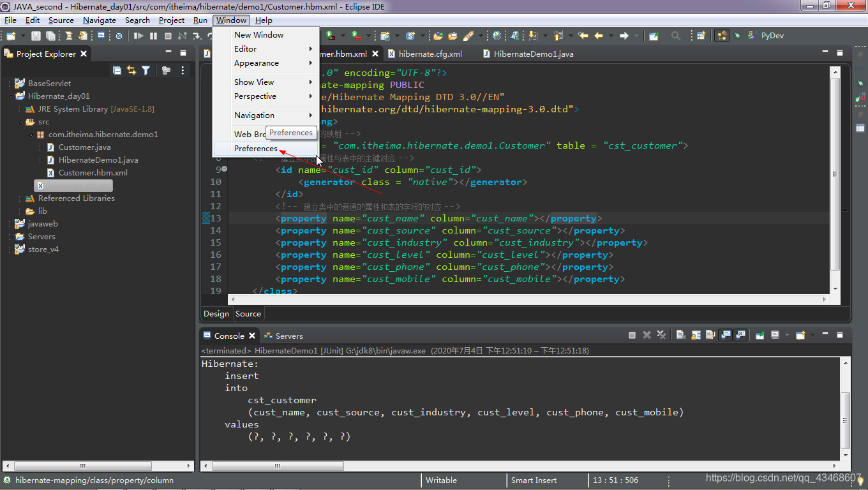Click the Next Annotation icon

(x=533, y=36)
